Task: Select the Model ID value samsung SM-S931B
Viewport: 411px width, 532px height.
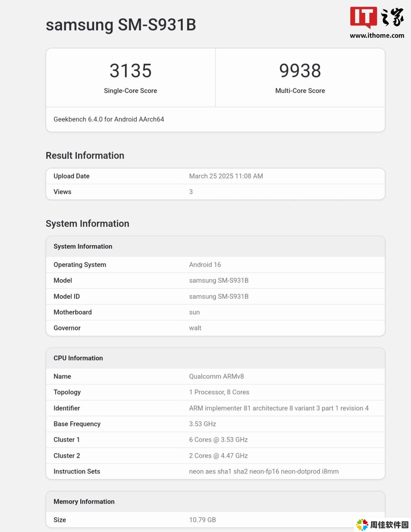Action: (219, 297)
